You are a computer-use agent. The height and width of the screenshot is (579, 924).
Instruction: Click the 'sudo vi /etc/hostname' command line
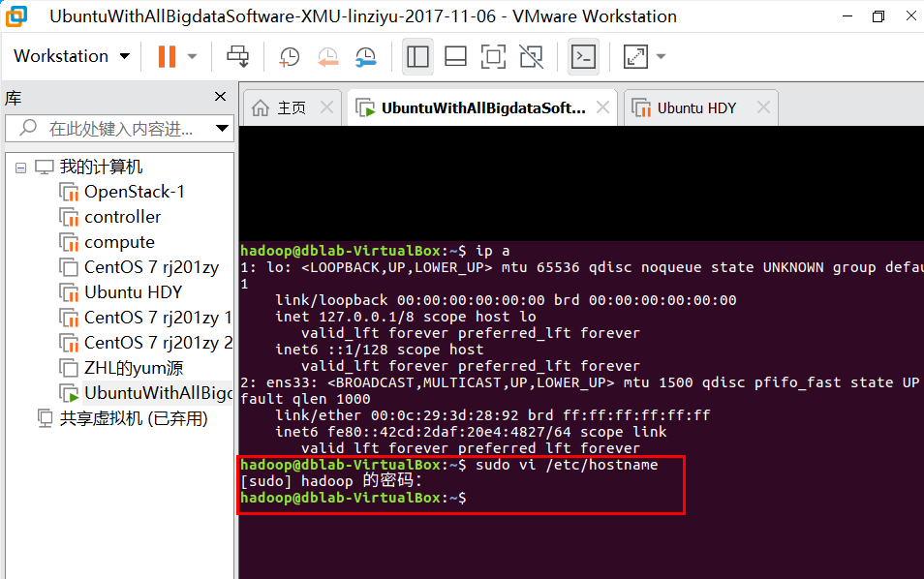pyautogui.click(x=449, y=465)
